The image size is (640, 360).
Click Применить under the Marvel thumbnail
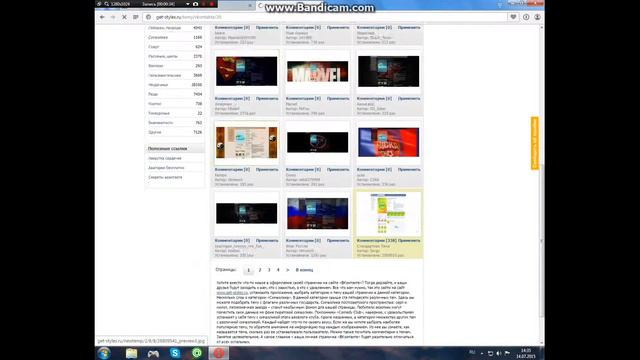coord(338,98)
